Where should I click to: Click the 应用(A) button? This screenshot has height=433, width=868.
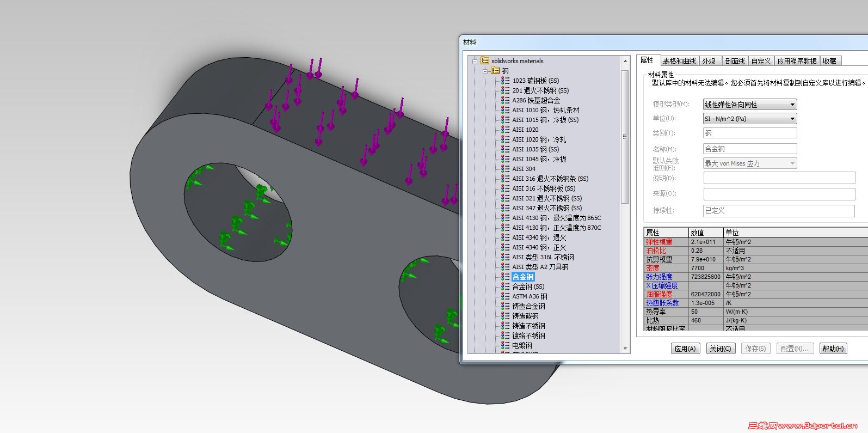[685, 349]
